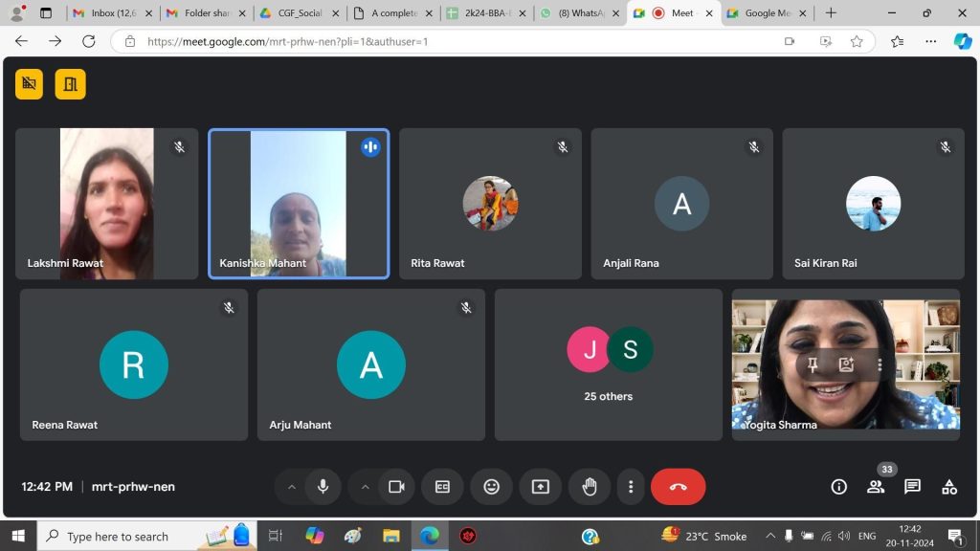Leave the call with the red button
The height and width of the screenshot is (551, 980).
[x=678, y=487]
